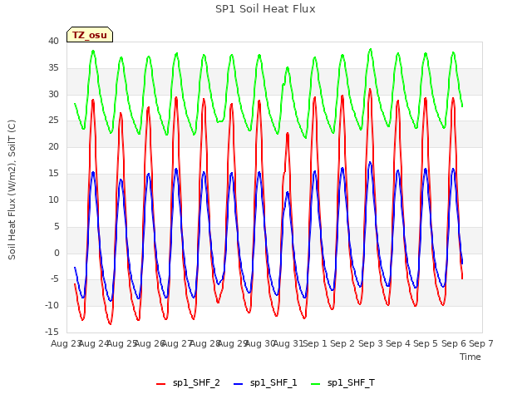The width and height of the screenshot is (532, 399).
Task: Click the Sep 7 x-axis tick label
Action: pyautogui.click(x=481, y=343)
